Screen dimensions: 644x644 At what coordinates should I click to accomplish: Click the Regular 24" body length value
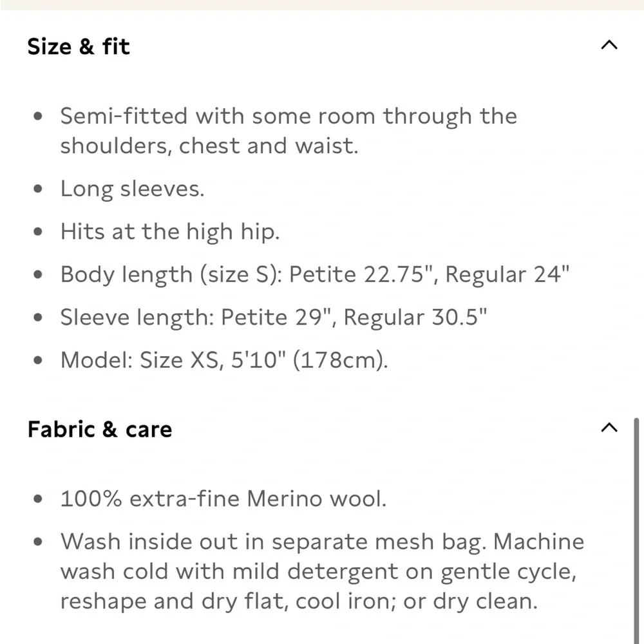click(507, 274)
